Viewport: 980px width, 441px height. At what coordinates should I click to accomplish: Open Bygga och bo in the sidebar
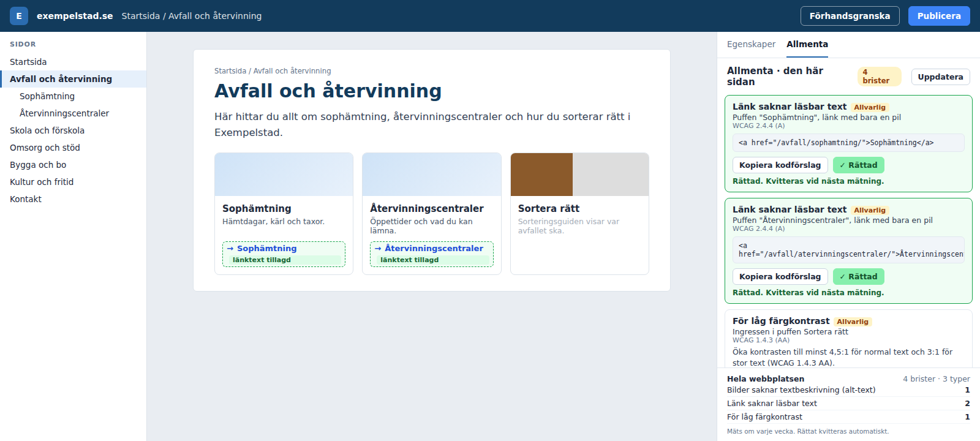coord(73,165)
